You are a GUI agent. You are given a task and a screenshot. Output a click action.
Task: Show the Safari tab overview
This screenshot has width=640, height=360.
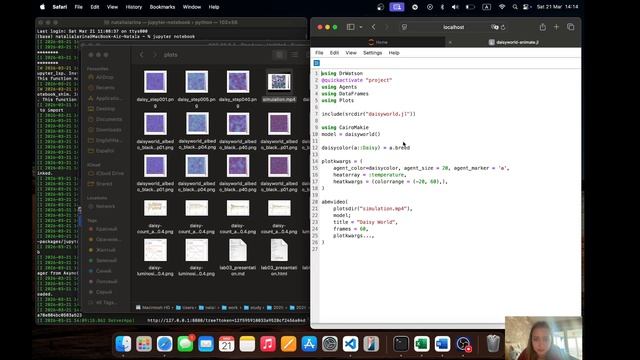click(x=571, y=27)
